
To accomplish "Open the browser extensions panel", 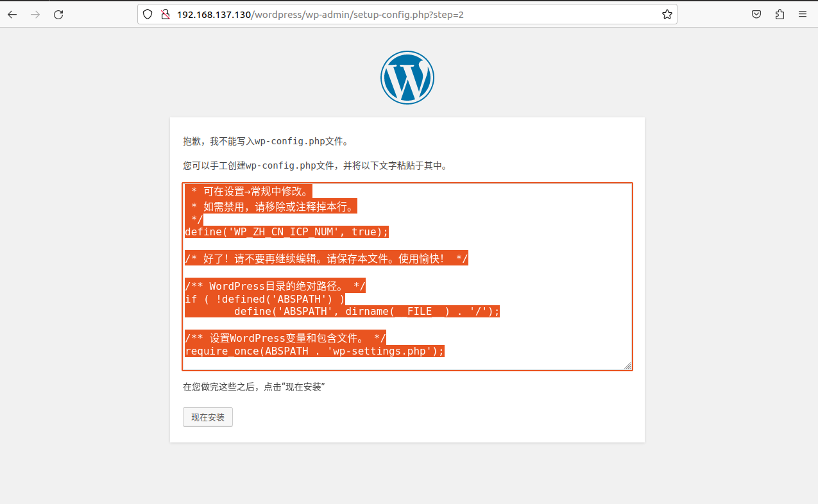I will pos(779,13).
